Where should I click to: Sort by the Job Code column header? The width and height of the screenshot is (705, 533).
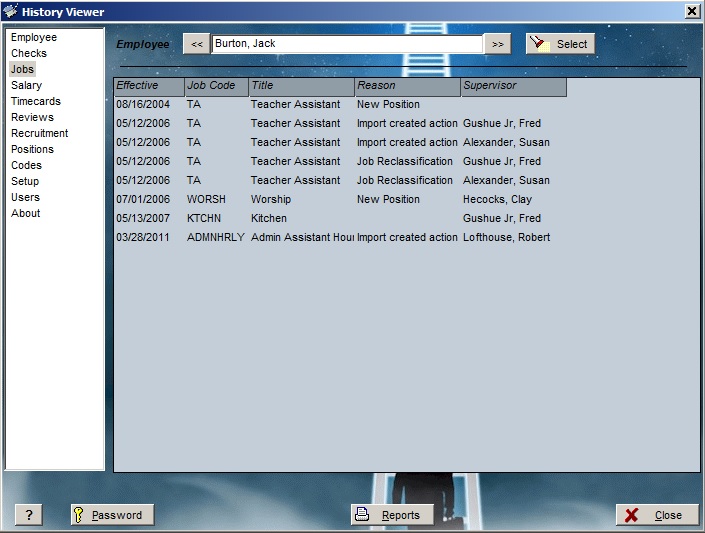[x=217, y=87]
